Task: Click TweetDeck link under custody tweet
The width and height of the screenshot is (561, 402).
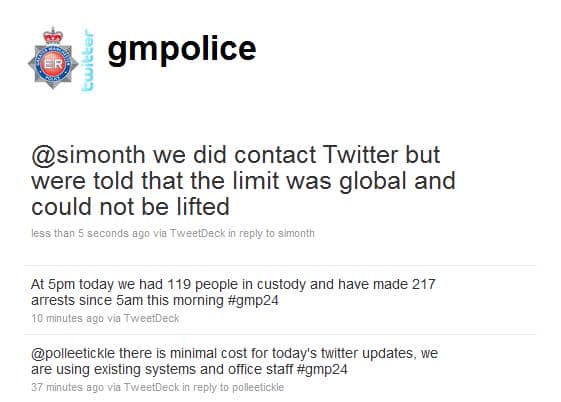Action: click(151, 318)
